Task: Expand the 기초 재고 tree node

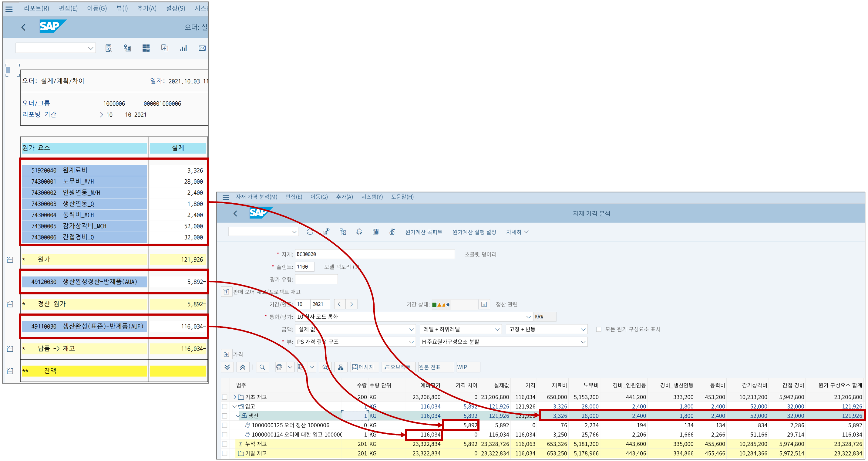Action: [234, 397]
